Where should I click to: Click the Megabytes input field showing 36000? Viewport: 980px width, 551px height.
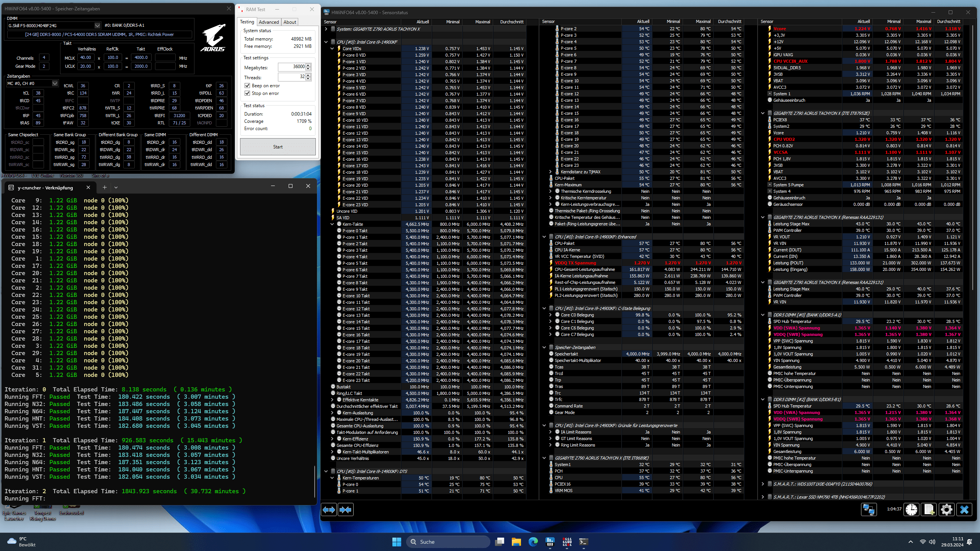click(x=292, y=67)
